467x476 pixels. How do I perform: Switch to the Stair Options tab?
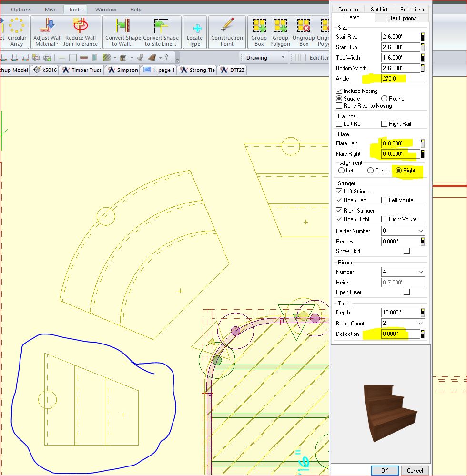click(x=401, y=18)
